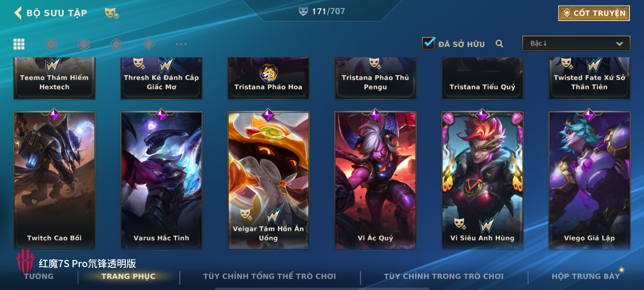Filter skins by hexagon rarity icon

click(x=84, y=44)
